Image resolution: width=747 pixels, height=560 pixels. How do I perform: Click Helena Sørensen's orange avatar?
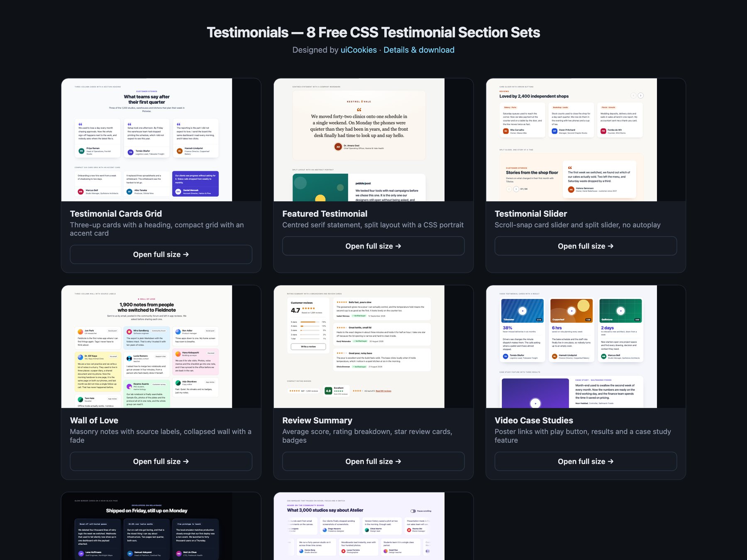pyautogui.click(x=571, y=190)
